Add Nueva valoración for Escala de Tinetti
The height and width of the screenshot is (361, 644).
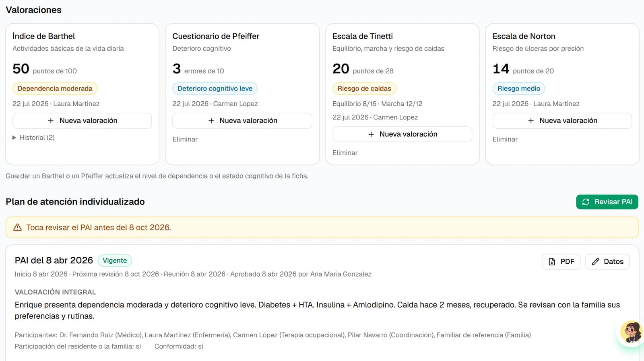point(402,134)
